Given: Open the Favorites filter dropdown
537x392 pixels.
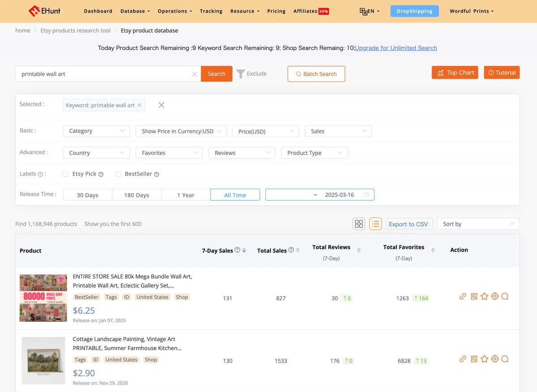Looking at the screenshot, I should tap(169, 153).
